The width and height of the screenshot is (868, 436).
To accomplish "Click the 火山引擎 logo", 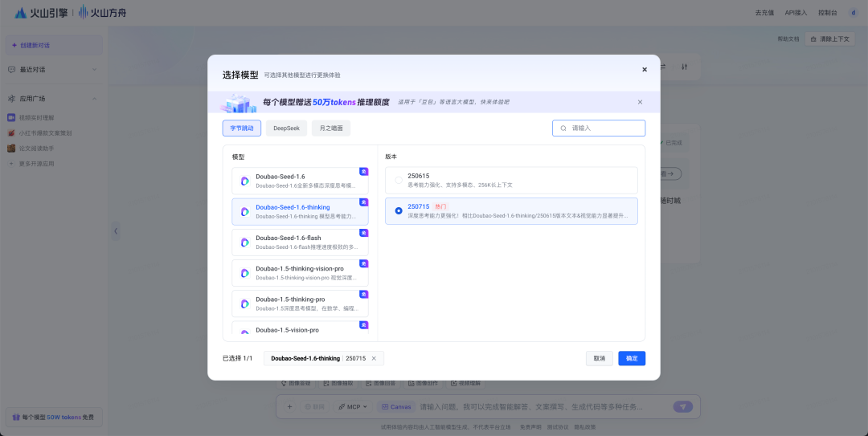I will pyautogui.click(x=42, y=12).
